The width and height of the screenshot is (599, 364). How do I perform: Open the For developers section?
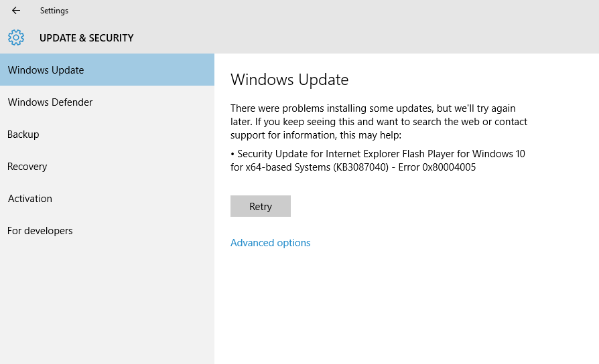coord(40,231)
